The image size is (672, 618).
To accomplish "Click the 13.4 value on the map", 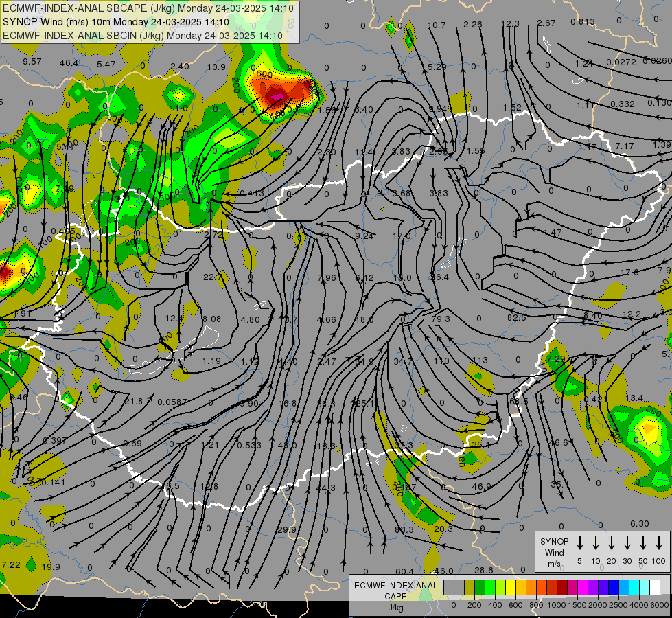I will coord(634,398).
